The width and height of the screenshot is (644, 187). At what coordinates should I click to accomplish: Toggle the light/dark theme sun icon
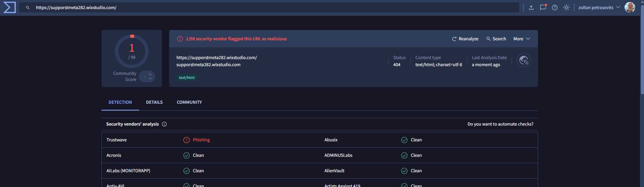point(566,7)
